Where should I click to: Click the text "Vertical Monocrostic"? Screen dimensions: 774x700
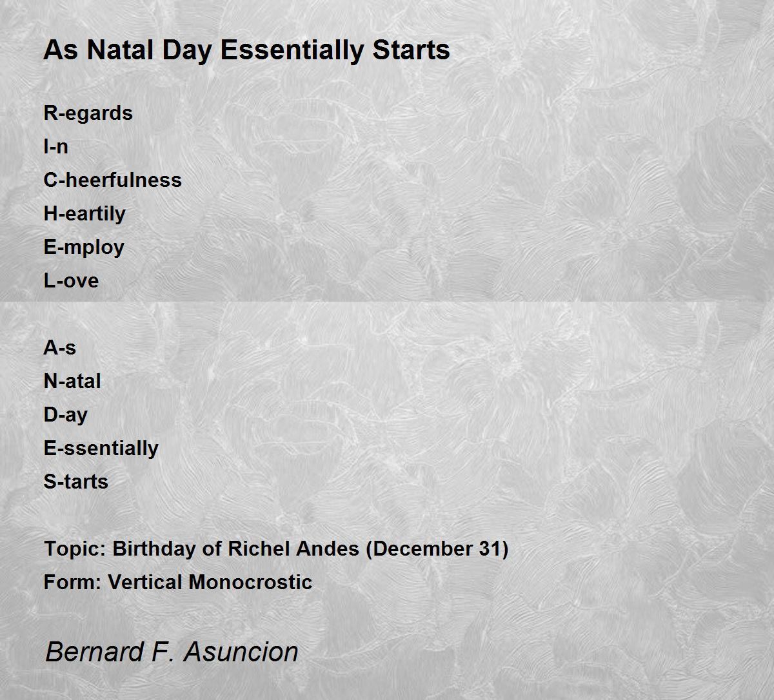(x=210, y=582)
